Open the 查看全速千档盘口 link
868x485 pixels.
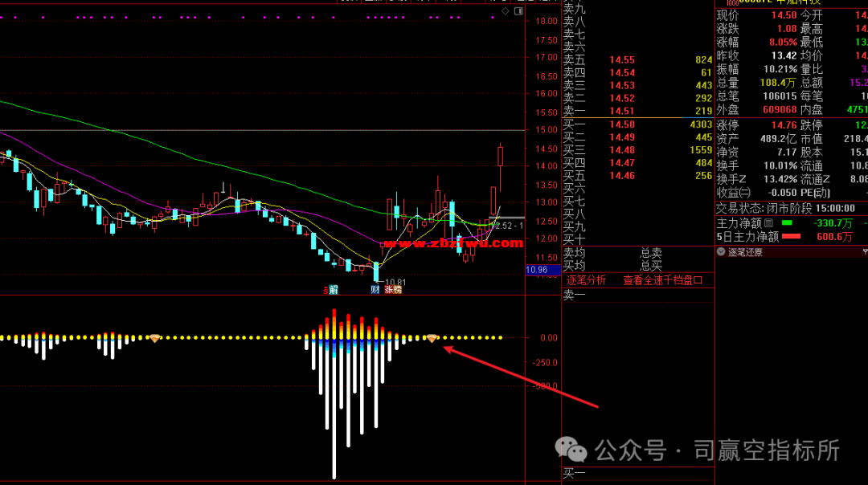[662, 280]
